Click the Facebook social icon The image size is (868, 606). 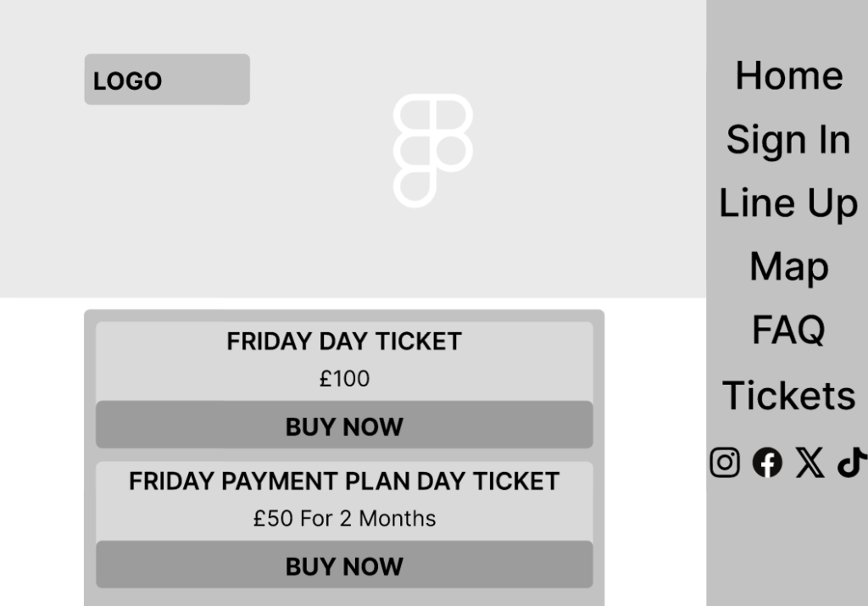coord(767,463)
